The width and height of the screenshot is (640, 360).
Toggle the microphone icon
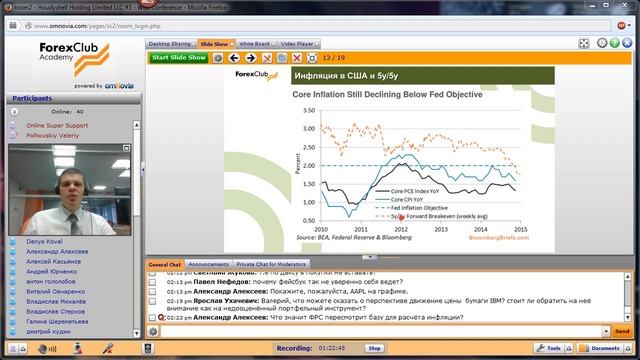[x=108, y=348]
